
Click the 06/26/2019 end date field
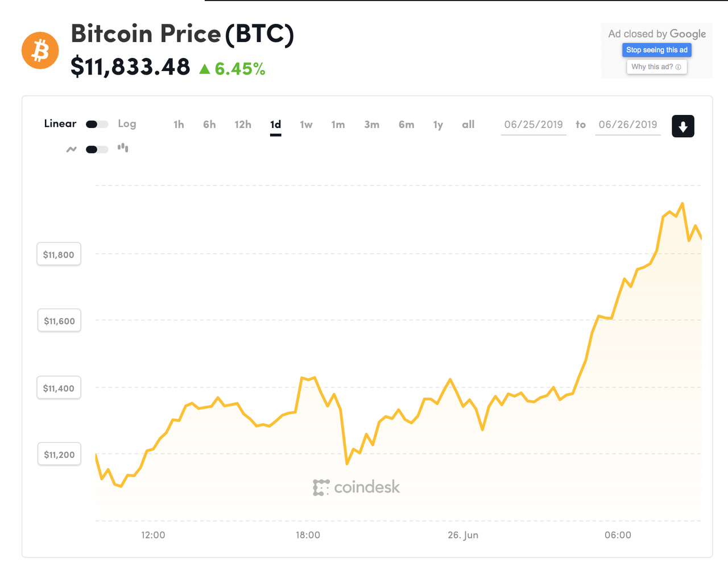click(627, 125)
